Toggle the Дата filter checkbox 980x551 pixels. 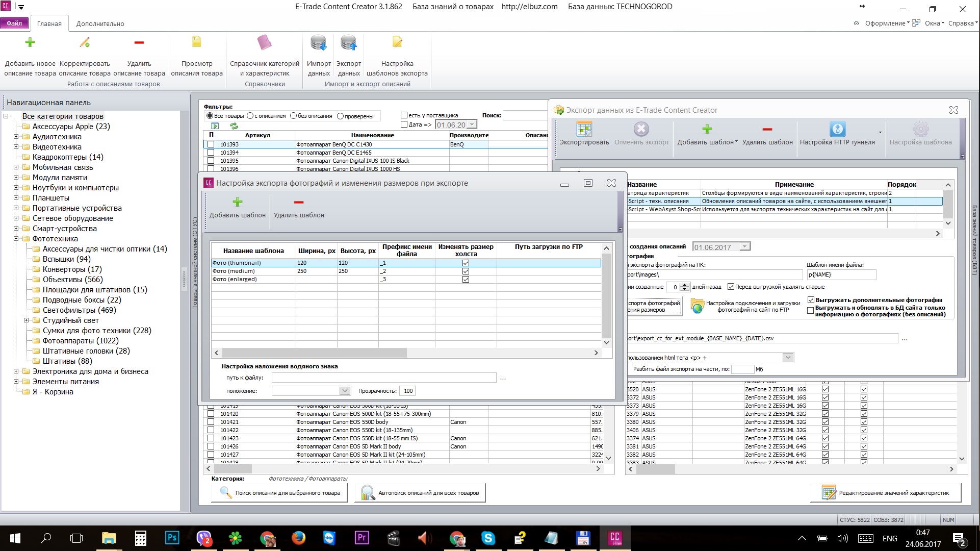tap(404, 124)
